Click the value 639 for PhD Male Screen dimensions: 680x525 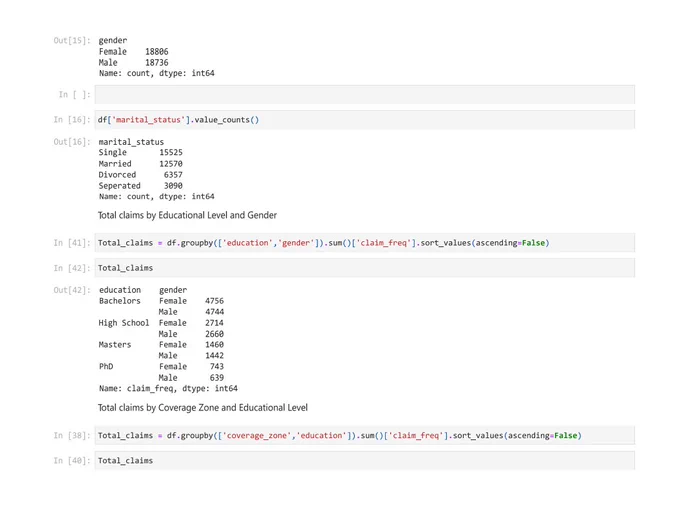coord(217,378)
